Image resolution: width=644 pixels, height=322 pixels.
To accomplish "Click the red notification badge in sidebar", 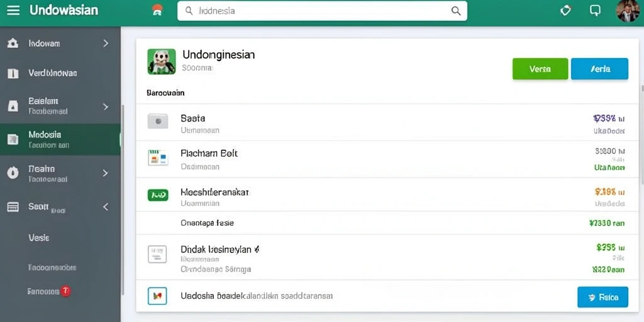I will point(65,291).
